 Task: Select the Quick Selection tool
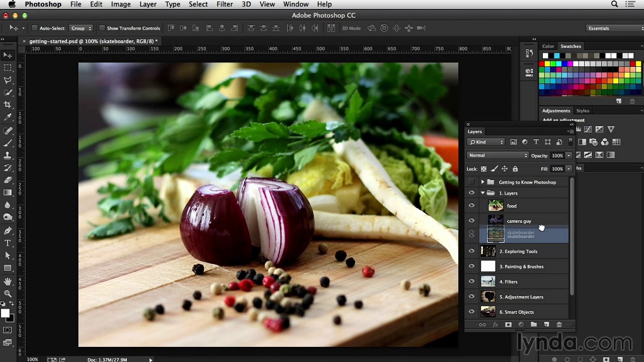click(8, 93)
